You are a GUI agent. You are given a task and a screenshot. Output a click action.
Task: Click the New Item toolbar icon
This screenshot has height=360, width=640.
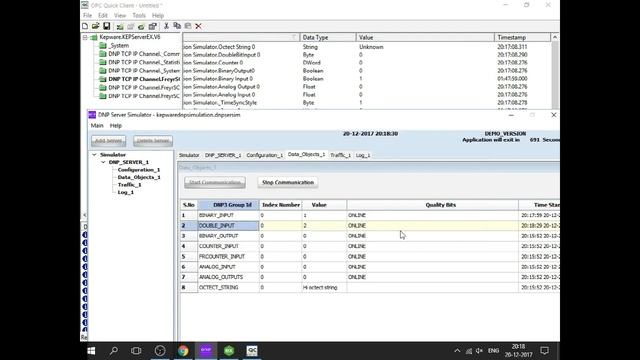tap(141, 27)
